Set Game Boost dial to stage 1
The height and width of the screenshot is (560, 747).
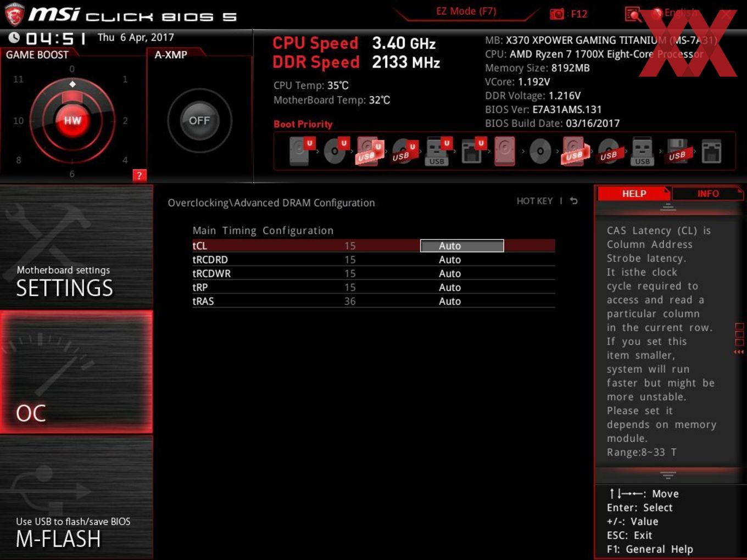click(x=125, y=79)
